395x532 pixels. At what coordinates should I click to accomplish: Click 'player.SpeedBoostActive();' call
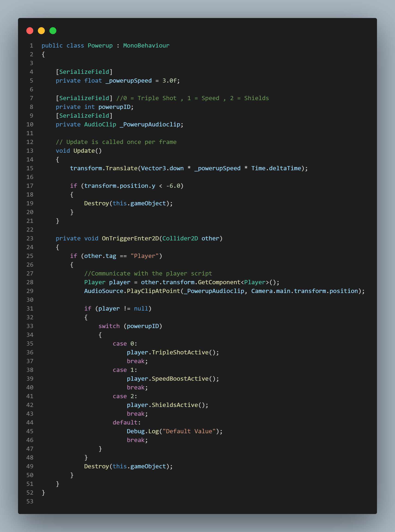173,379
